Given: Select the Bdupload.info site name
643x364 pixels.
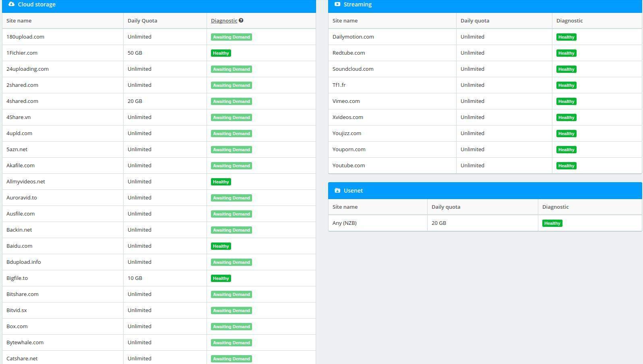Looking at the screenshot, I should [24, 262].
